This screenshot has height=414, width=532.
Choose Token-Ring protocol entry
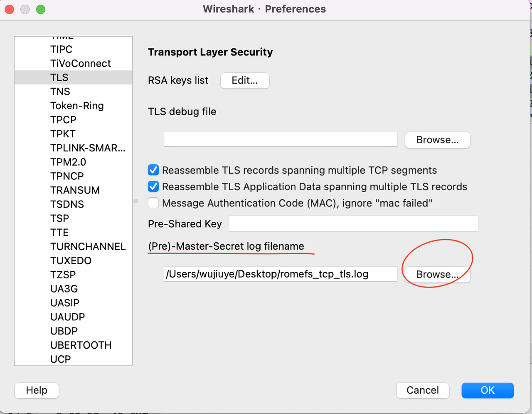[74, 106]
